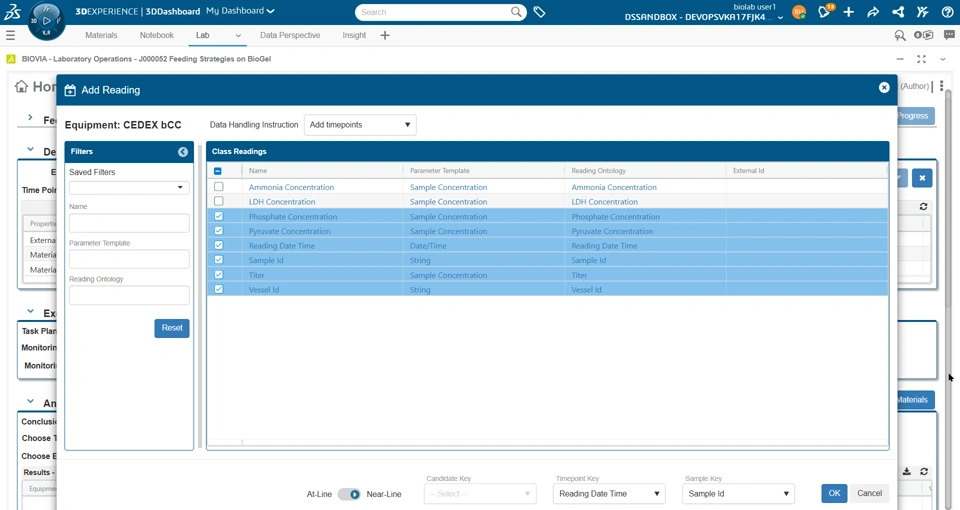Click the Reading Ontology filter field
Screen dimensions: 960x510
pos(129,295)
